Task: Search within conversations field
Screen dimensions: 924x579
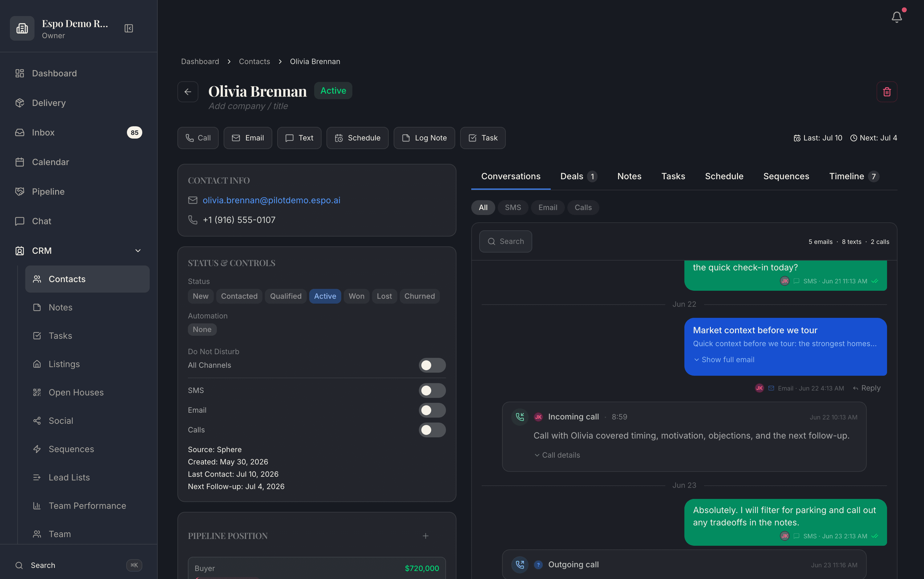Action: coord(505,241)
